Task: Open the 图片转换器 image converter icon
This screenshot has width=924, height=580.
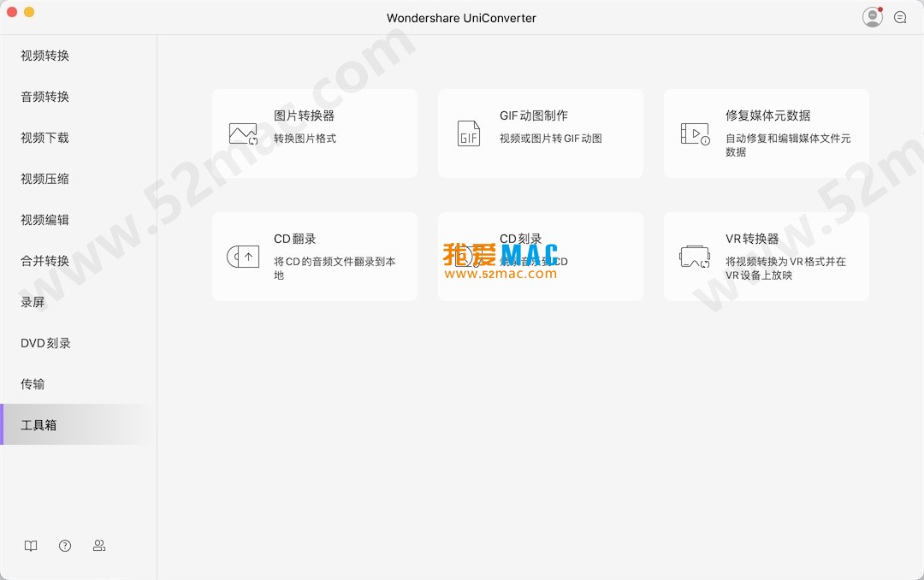Action: [243, 133]
